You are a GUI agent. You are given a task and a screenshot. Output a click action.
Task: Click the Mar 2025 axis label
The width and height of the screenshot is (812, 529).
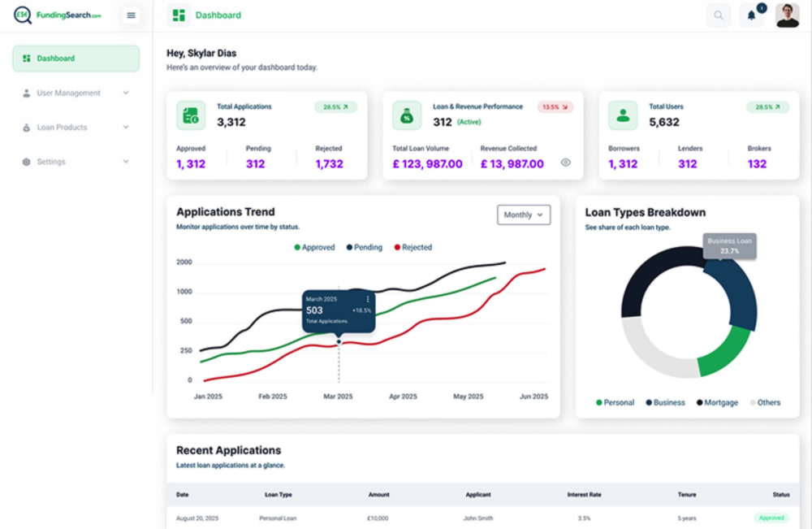338,397
